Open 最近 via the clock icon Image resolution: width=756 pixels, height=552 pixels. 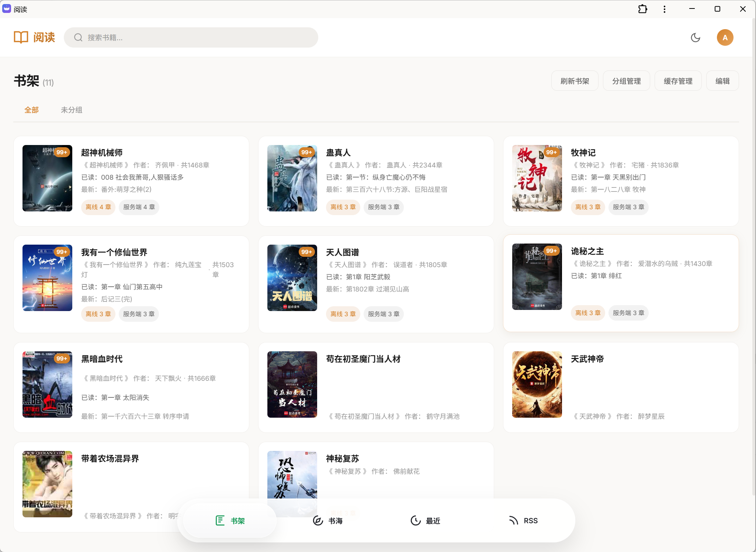pyautogui.click(x=415, y=520)
